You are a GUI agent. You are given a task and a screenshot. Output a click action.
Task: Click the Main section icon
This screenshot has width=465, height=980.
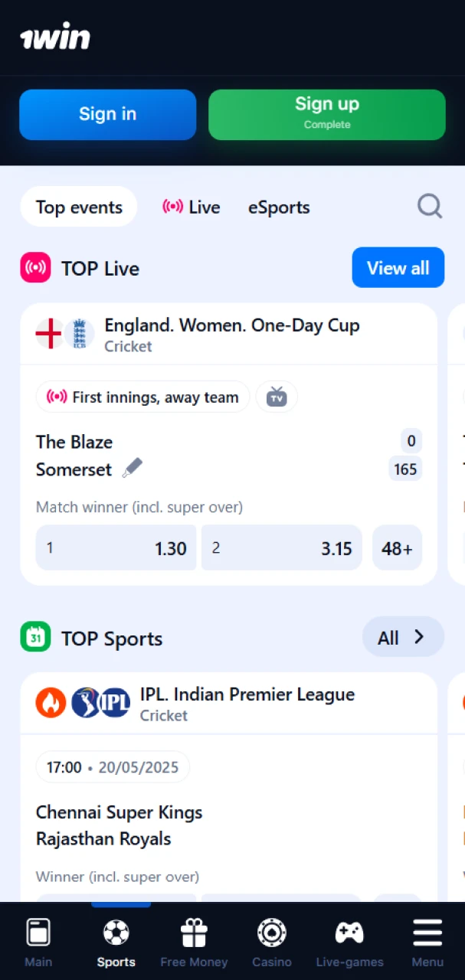38,932
